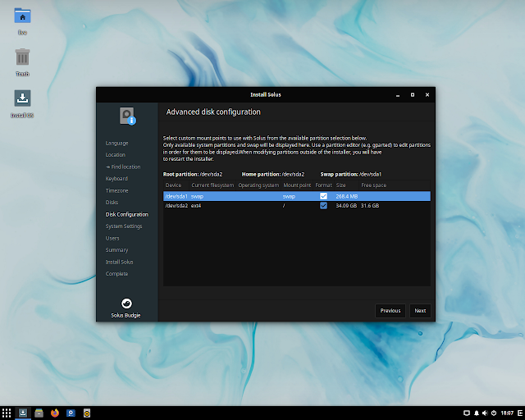Toggle Format checkbox for /dev/sda2

(323, 206)
